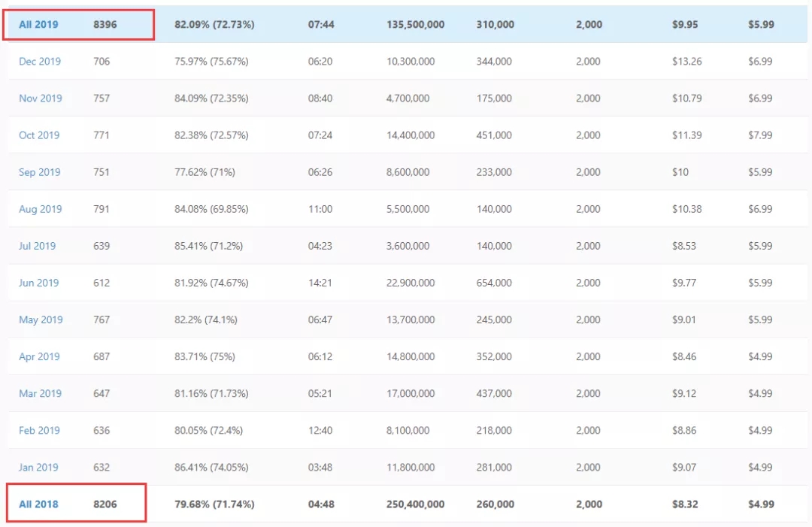Click the Aug 2019 link
The width and height of the screenshot is (812, 527).
pos(40,209)
